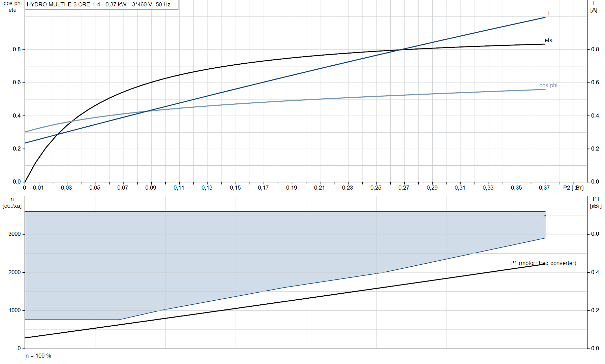Click the 'P1 (motor+freq.converter)' label
The height and width of the screenshot is (364, 605).
tap(543, 263)
